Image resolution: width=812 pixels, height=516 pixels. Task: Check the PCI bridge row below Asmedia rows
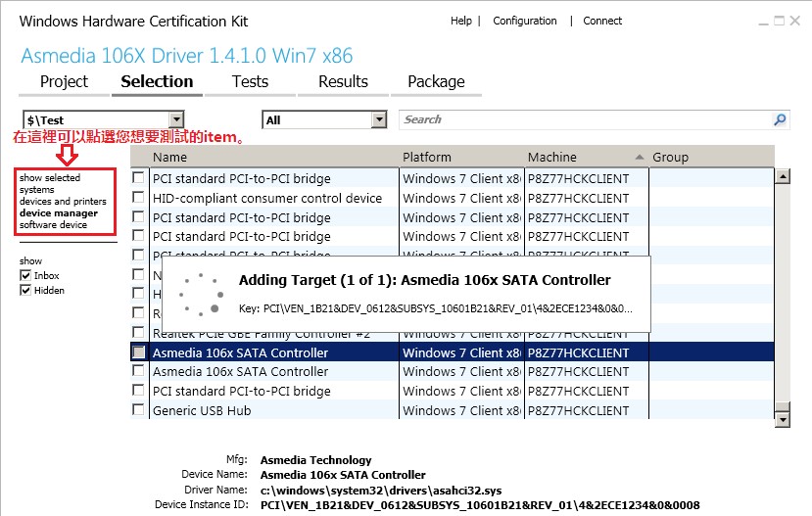(138, 391)
